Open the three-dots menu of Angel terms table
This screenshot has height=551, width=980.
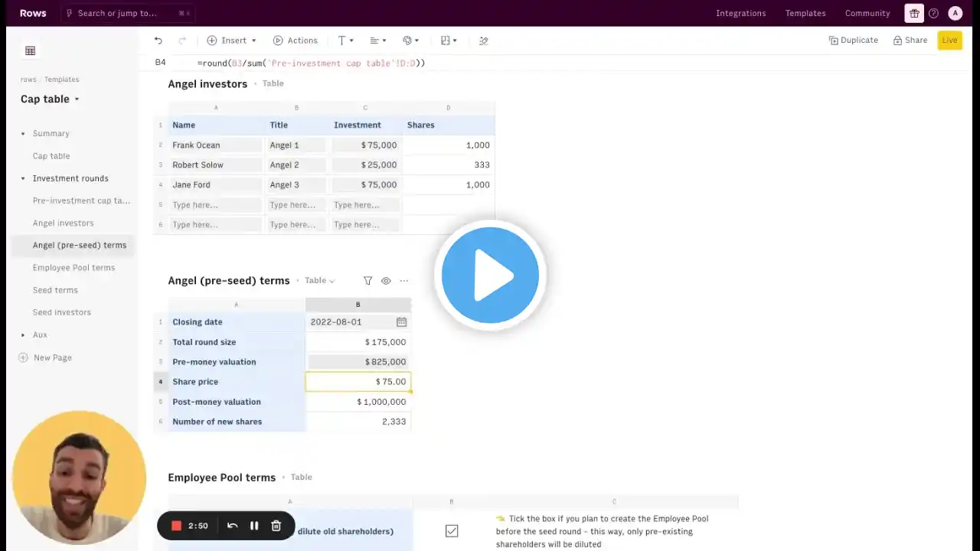pos(404,281)
